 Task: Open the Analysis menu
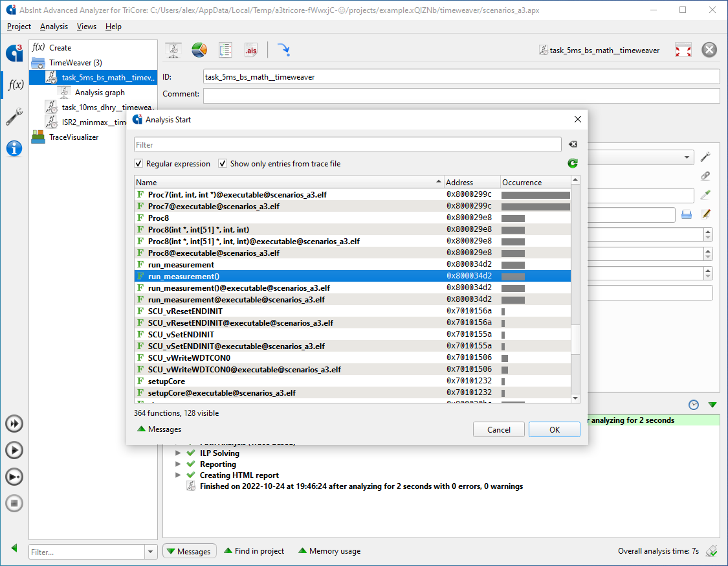click(54, 27)
